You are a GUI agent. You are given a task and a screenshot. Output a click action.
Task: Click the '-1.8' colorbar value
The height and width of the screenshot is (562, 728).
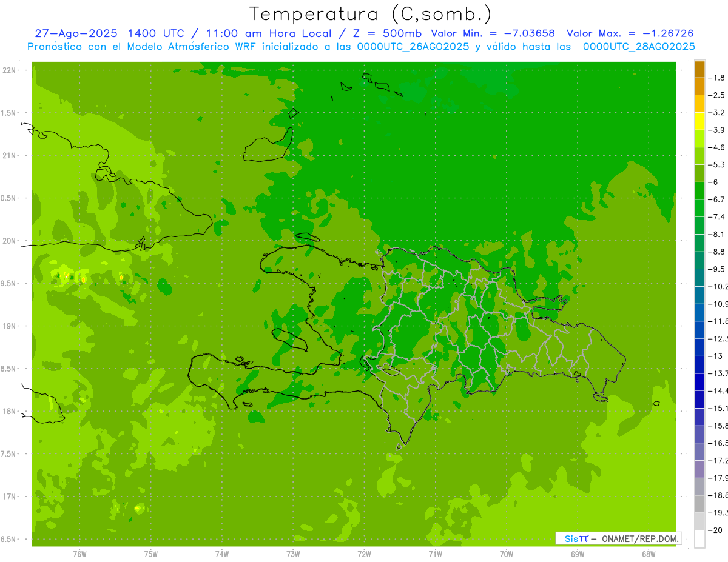718,78
